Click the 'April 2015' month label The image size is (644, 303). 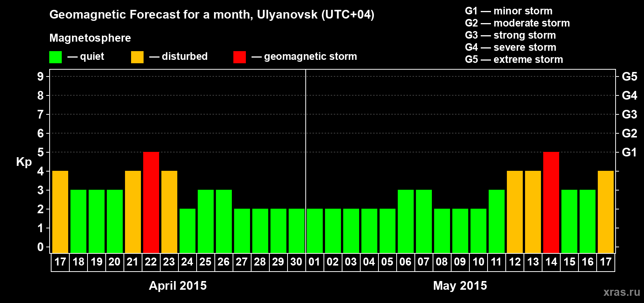(178, 286)
